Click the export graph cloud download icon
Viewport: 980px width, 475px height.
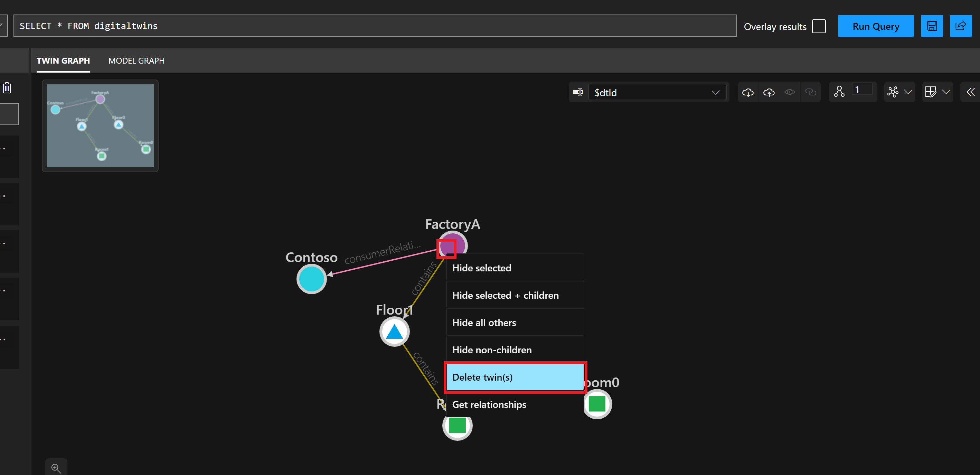coord(747,93)
